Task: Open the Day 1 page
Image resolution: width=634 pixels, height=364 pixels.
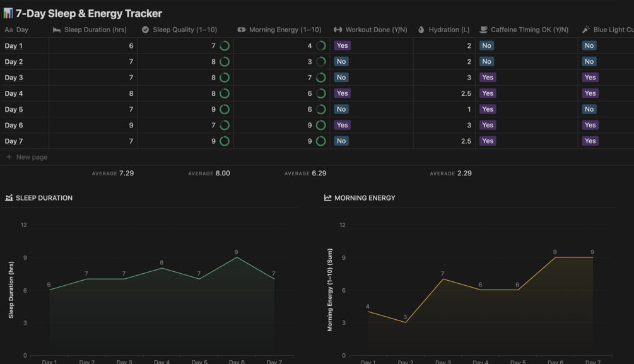Action: [14, 45]
